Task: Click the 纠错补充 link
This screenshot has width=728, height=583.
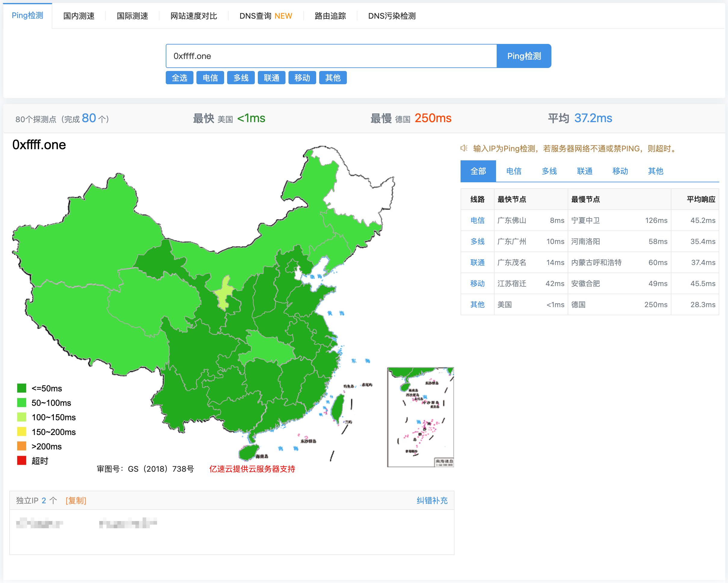Action: (432, 500)
